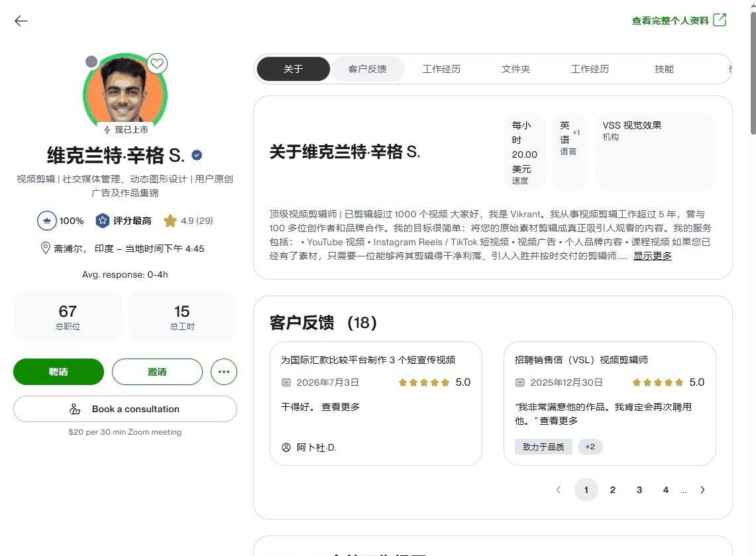Click the client avatar icon for 阿卜杜·D.
Viewport: 756px width, 556px height.
tap(286, 447)
